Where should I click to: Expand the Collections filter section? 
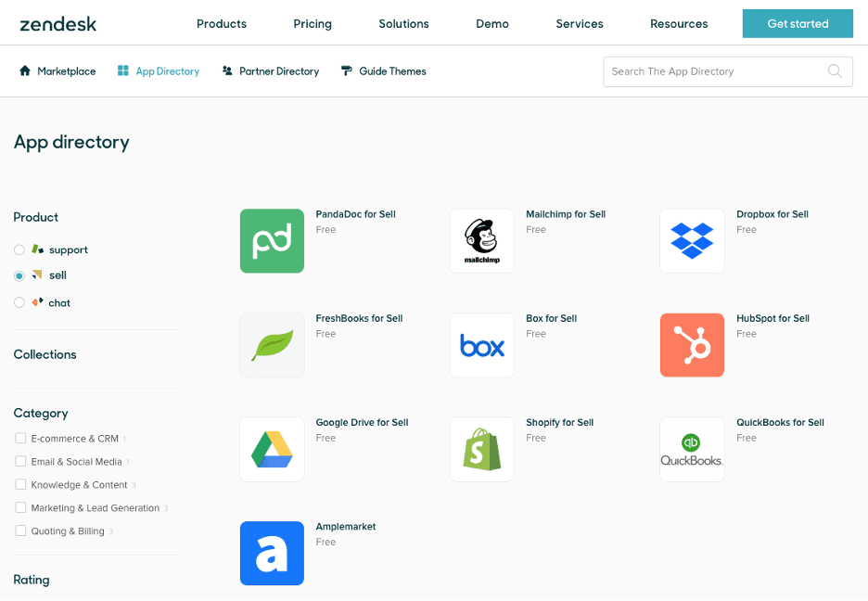[x=45, y=354]
